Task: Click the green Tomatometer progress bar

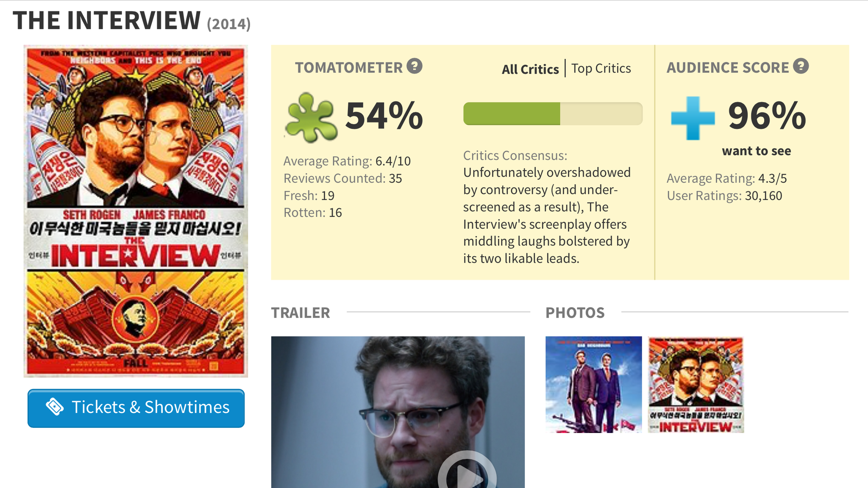Action: point(553,114)
